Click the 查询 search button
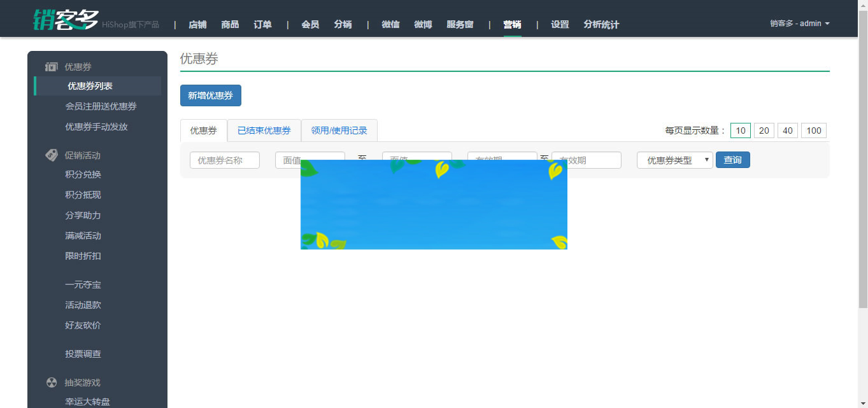The image size is (868, 408). (x=732, y=160)
